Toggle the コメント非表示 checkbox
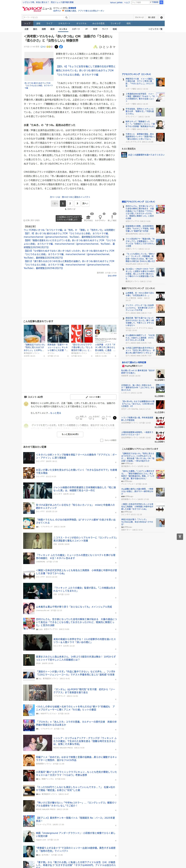This screenshot has height=868, width=186. tap(102, 440)
